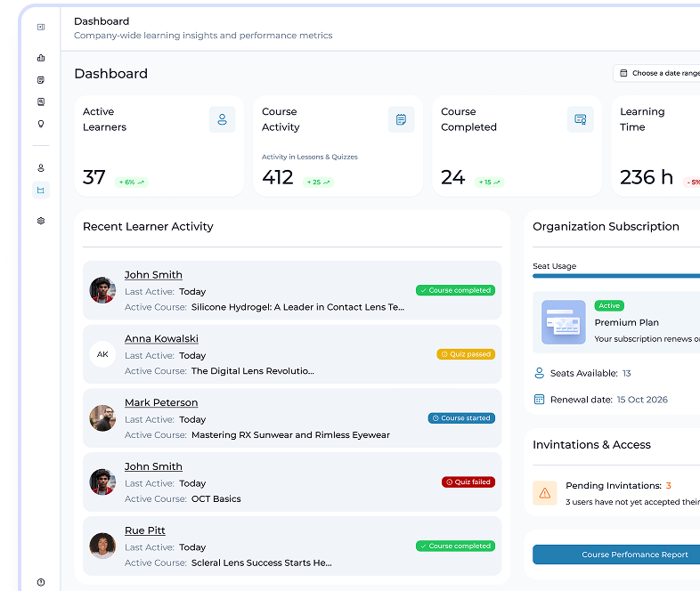Click the info icon at sidebar bottom
700x591 pixels.
(41, 582)
